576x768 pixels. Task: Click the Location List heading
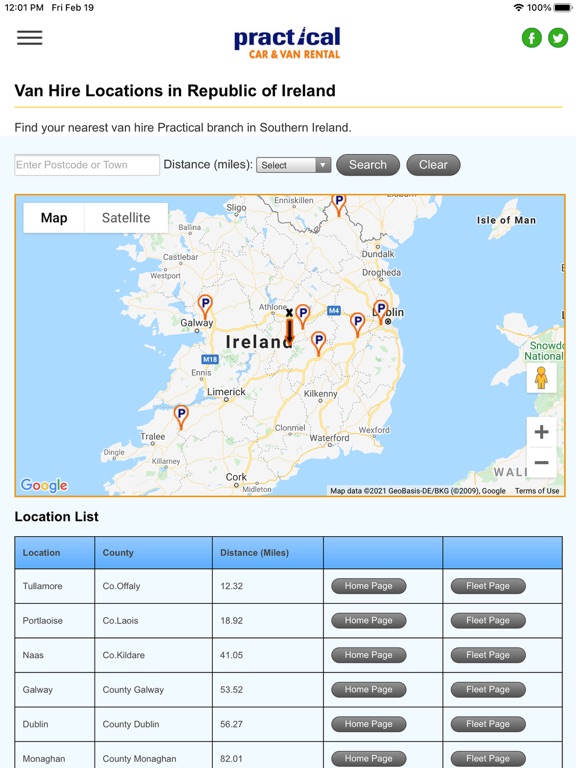pos(56,516)
